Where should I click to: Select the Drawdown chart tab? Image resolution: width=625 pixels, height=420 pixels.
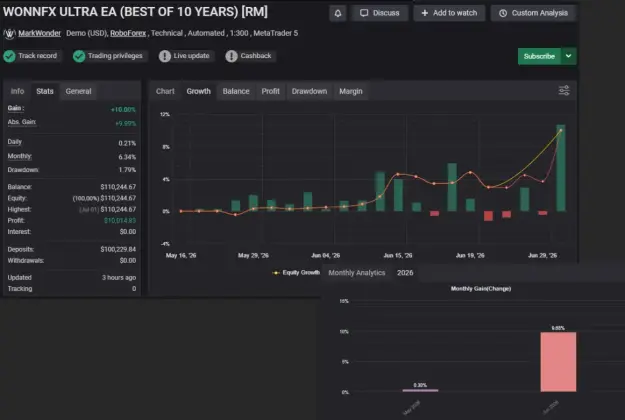309,91
